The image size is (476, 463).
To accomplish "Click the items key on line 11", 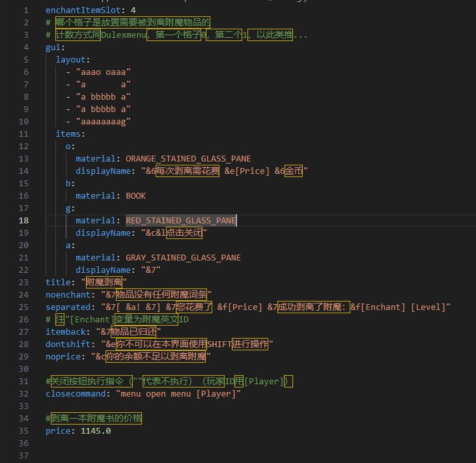I will coord(68,134).
